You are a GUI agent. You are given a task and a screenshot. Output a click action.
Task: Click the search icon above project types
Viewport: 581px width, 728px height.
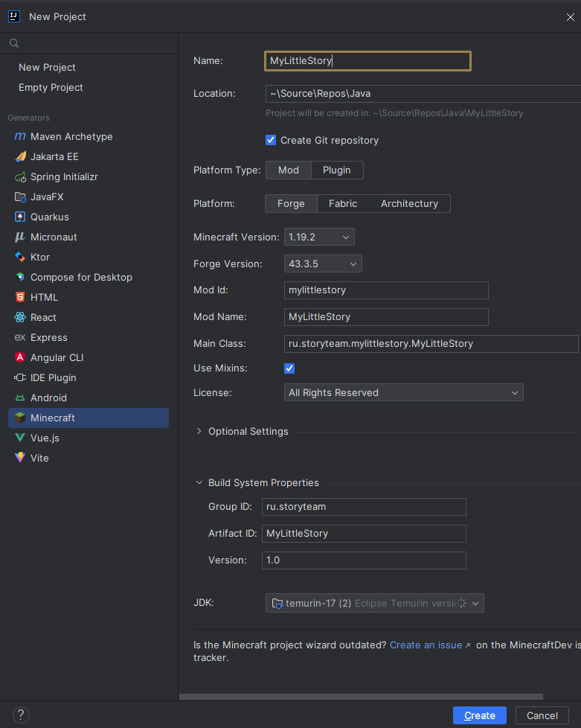tap(14, 43)
